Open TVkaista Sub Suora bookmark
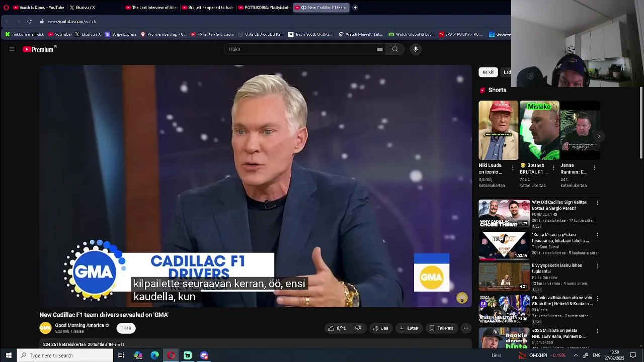Image resolution: width=644 pixels, height=362 pixels. (212, 35)
